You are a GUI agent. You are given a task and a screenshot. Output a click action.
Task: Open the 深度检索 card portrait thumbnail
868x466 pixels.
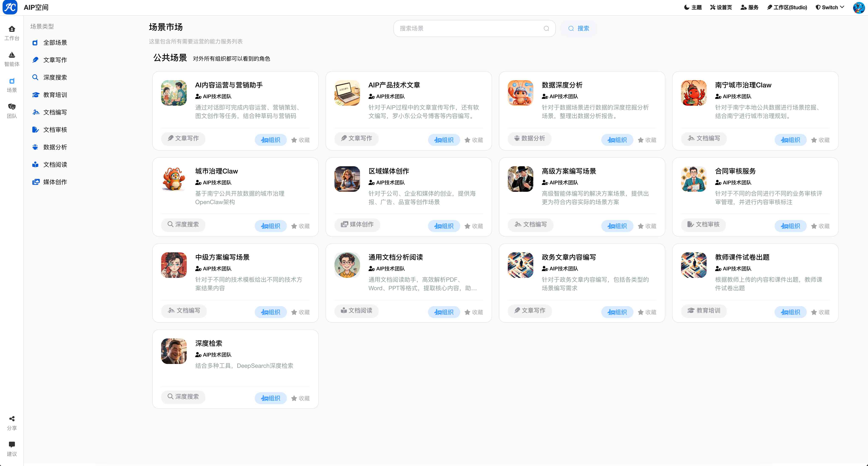(x=174, y=351)
